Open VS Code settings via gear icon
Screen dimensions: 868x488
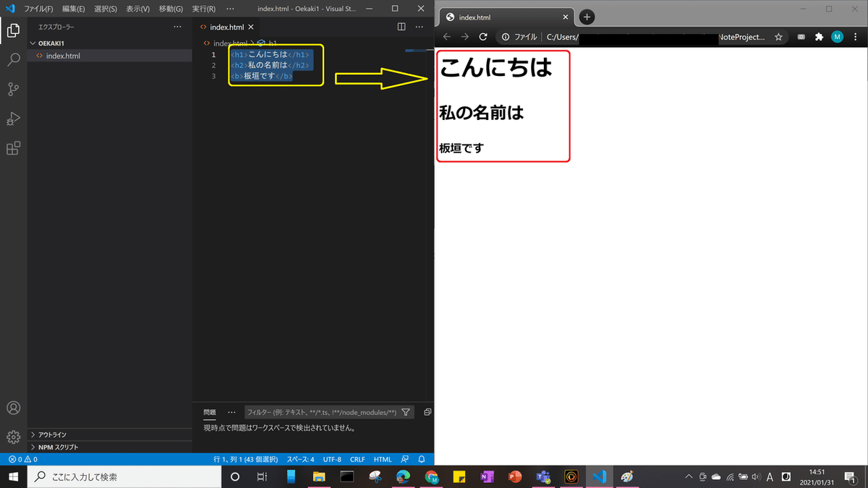[13, 437]
